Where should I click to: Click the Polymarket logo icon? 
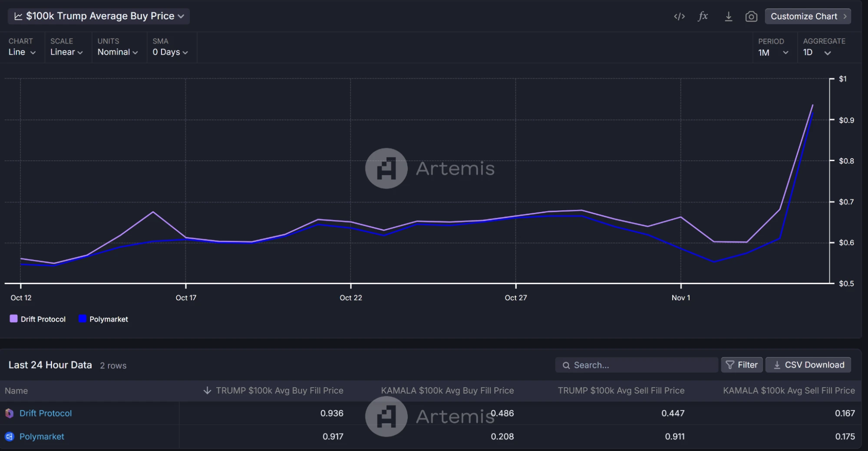[x=9, y=436]
